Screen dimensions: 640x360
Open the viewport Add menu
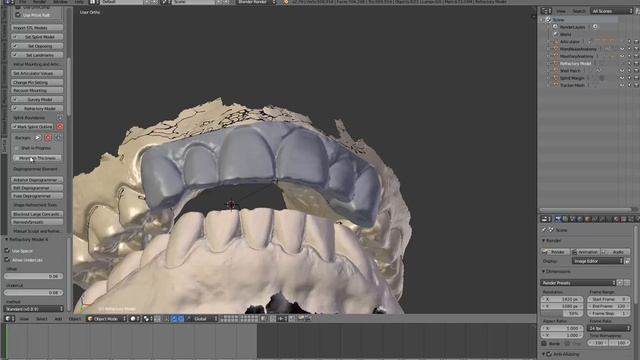point(58,319)
